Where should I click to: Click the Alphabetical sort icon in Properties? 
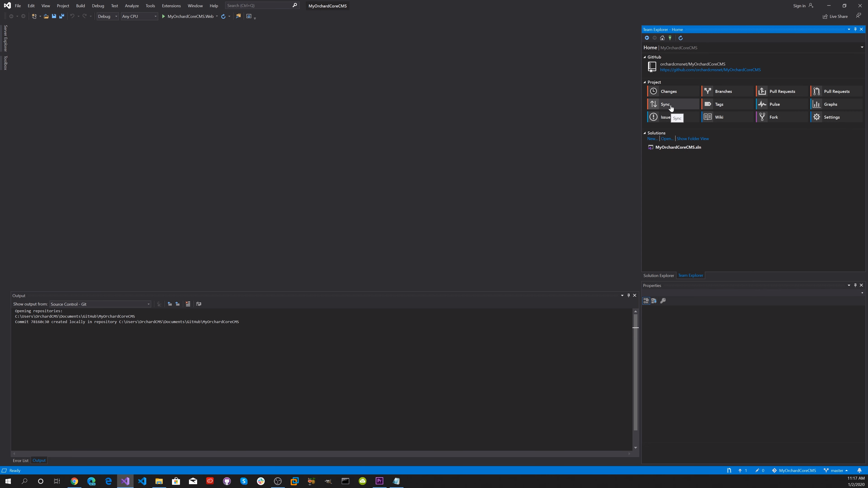(x=654, y=300)
